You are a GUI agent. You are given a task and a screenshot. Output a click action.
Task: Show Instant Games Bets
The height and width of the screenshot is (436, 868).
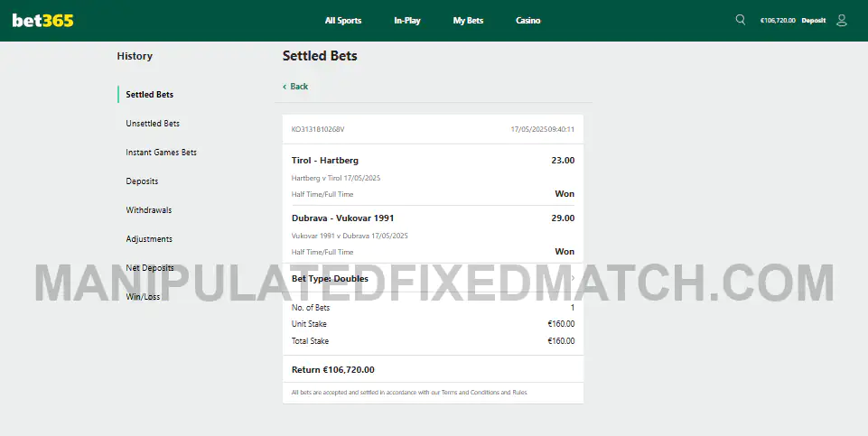[x=161, y=153]
